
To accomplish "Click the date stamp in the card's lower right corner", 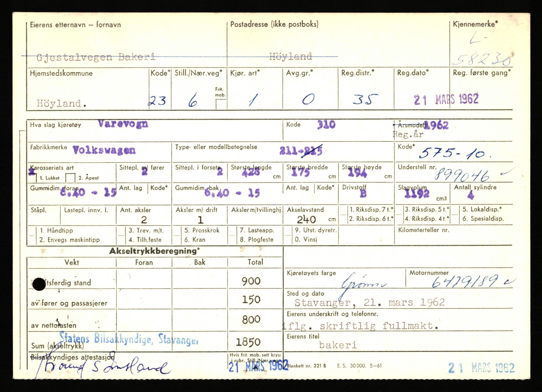I will pyautogui.click(x=481, y=368).
